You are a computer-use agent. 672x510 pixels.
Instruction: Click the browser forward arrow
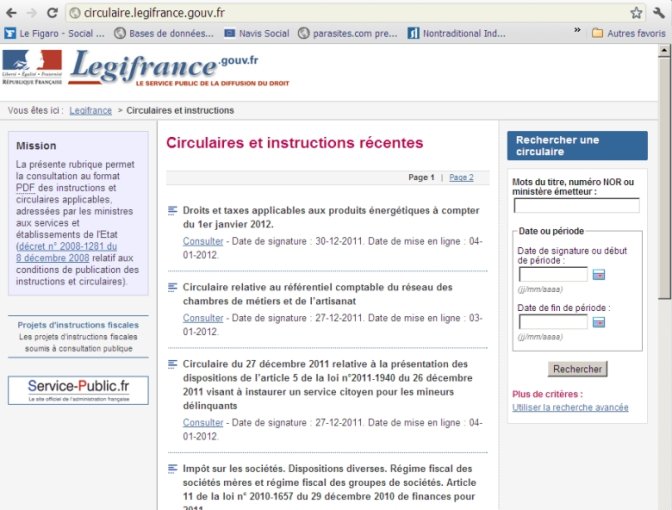(32, 13)
